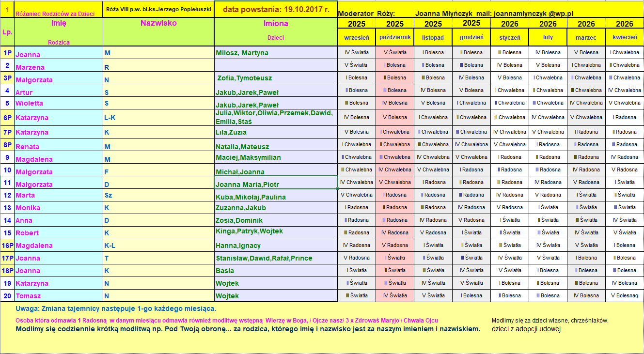Select the 'Joanna Maria,Piotr' children cell
The height and width of the screenshot is (354, 644).
tap(247, 184)
